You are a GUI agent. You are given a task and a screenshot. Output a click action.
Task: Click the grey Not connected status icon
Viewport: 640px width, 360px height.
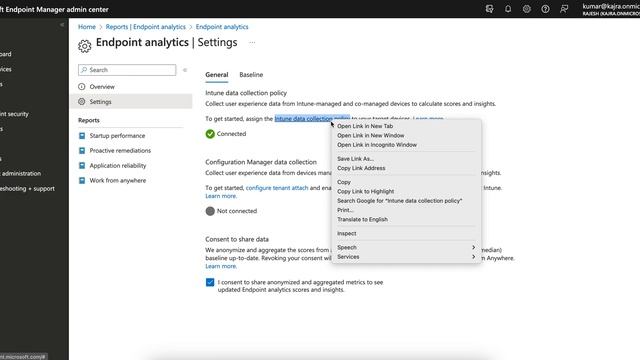click(x=210, y=211)
